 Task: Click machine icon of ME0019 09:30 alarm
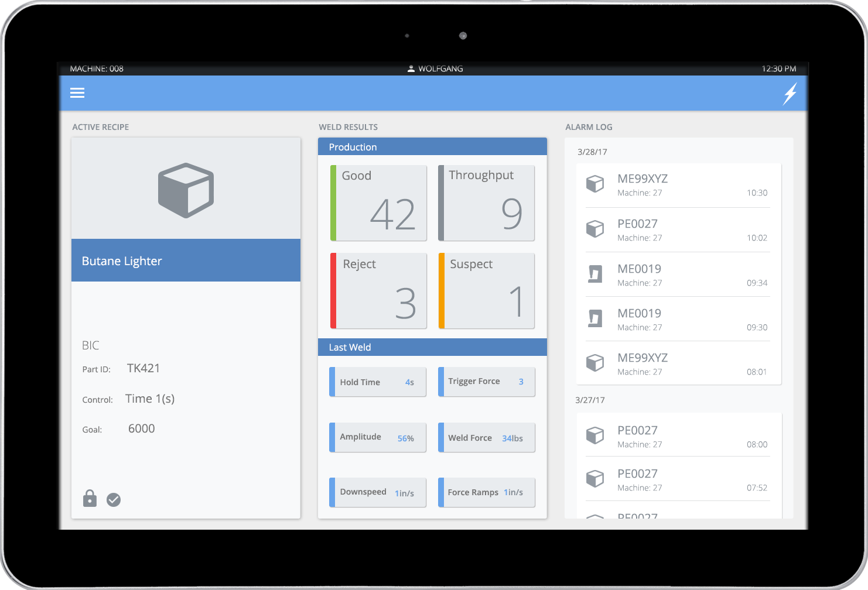(595, 318)
